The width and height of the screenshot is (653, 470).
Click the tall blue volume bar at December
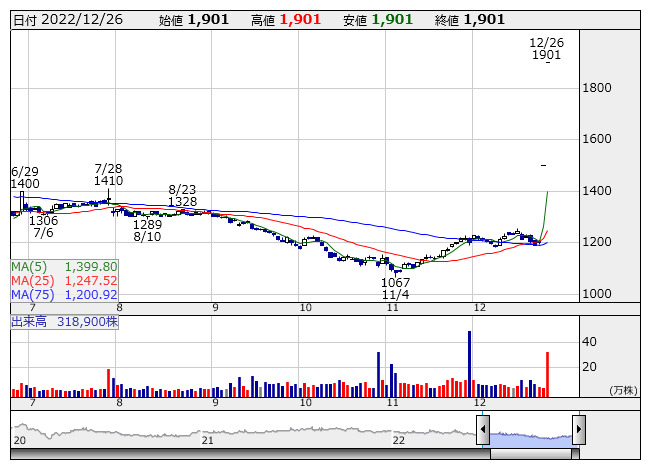(469, 364)
